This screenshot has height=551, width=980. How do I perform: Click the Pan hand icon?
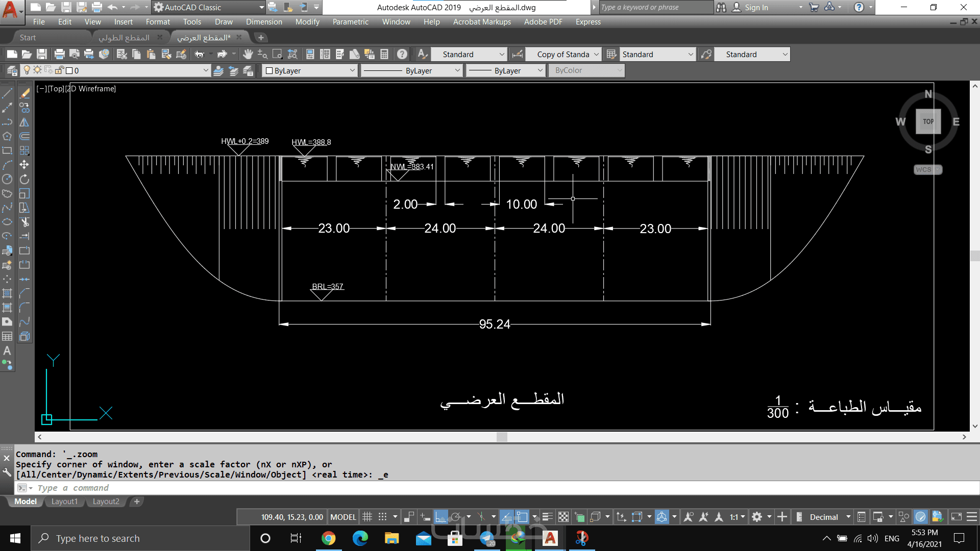(x=248, y=54)
